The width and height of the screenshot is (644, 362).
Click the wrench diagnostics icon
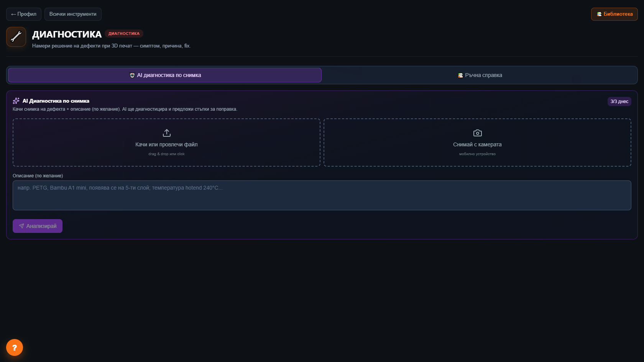(x=16, y=37)
